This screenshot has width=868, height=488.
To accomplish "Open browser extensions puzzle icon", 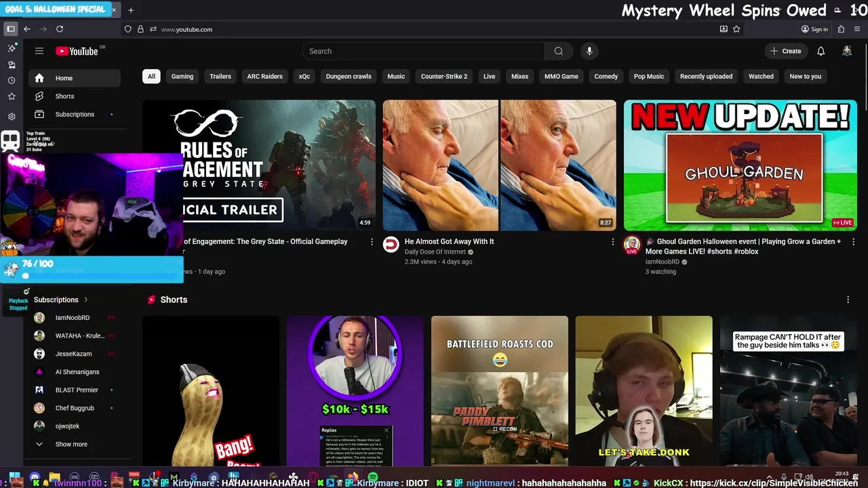I will click(841, 29).
